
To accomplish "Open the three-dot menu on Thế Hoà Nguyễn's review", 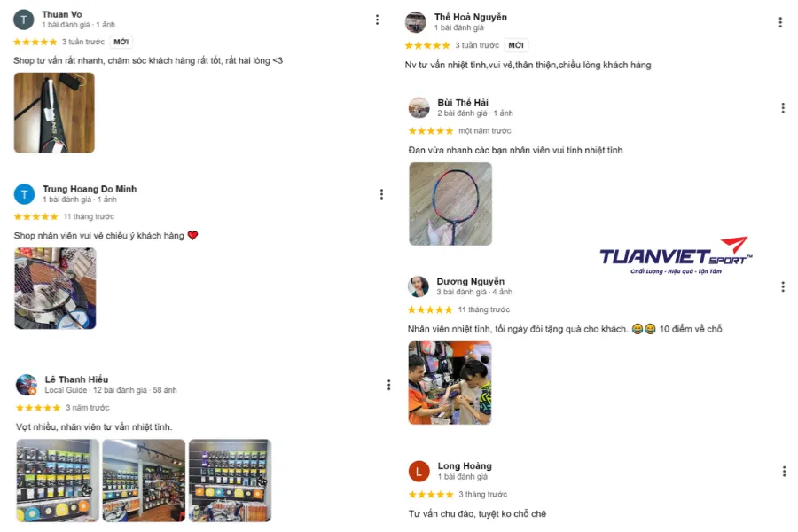I will (x=780, y=22).
